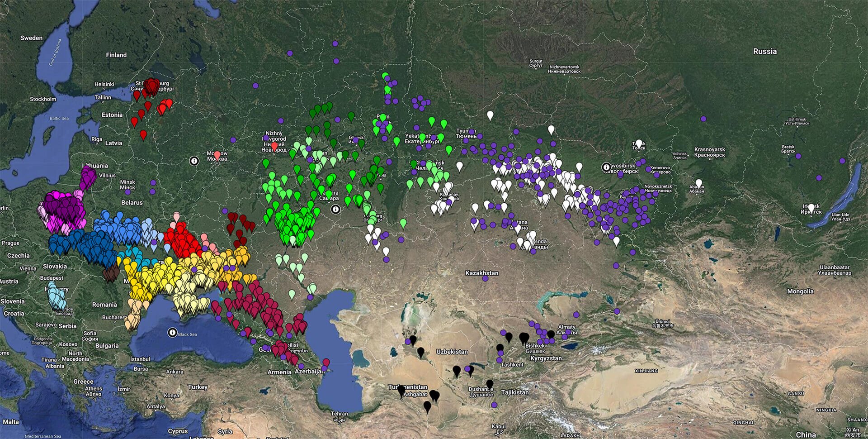Select the Russia label in the northeast
Screen dimensions: 868x439
point(765,51)
